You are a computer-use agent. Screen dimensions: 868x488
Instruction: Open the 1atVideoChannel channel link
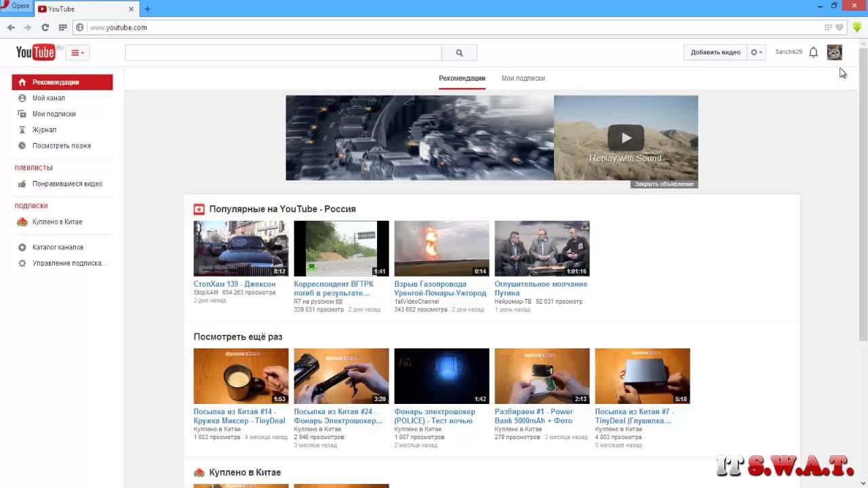(417, 302)
